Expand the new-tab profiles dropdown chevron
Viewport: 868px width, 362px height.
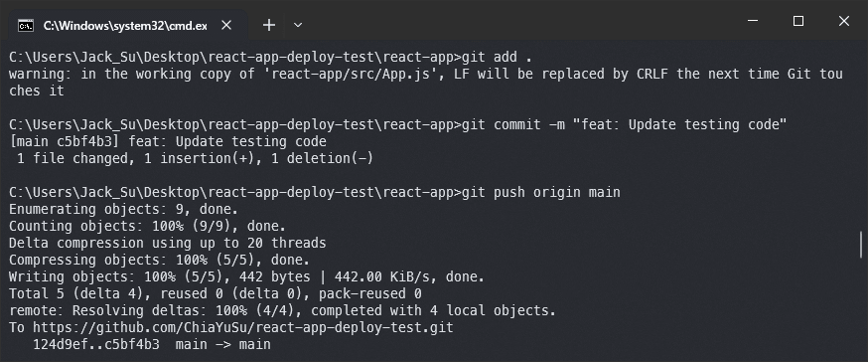pyautogui.click(x=298, y=25)
